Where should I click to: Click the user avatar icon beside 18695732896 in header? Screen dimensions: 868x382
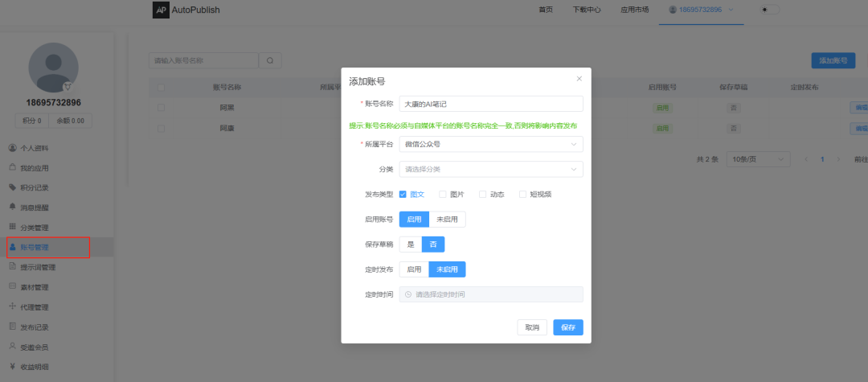click(673, 10)
